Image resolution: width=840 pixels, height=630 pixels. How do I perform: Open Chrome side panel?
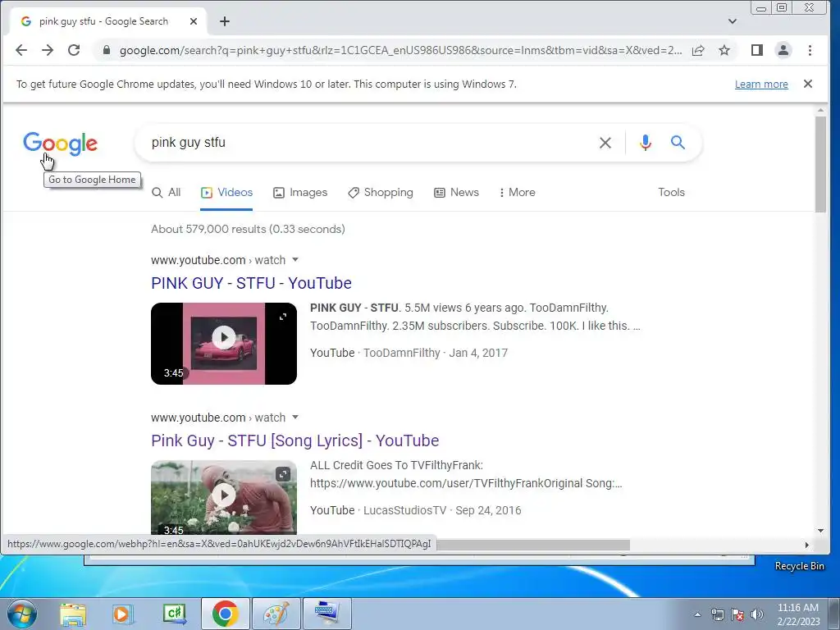pos(757,50)
